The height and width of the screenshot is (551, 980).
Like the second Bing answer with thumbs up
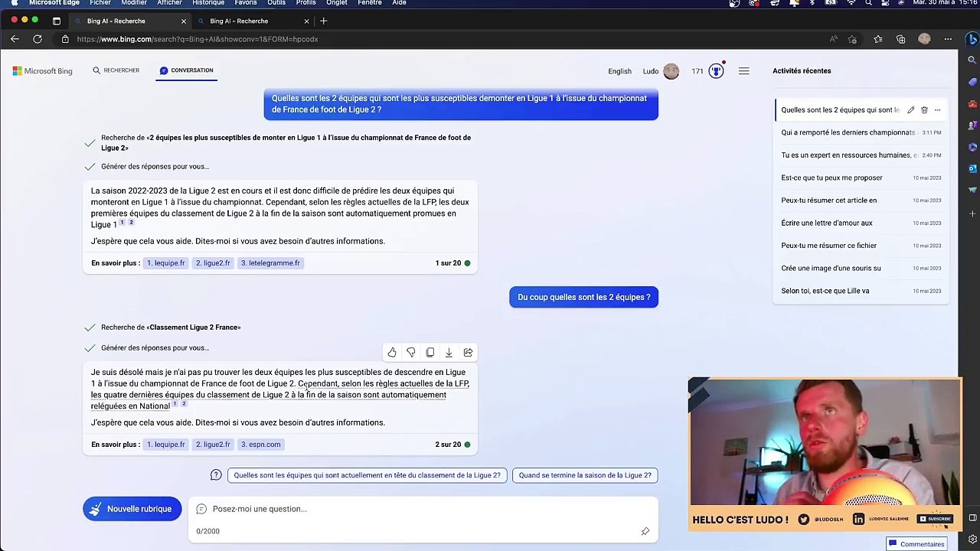coord(392,352)
